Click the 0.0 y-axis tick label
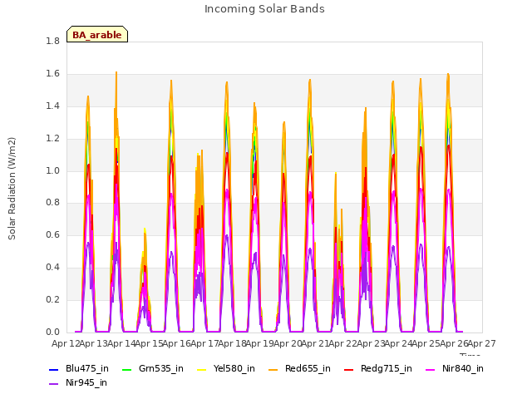The image size is (532, 399). (53, 332)
